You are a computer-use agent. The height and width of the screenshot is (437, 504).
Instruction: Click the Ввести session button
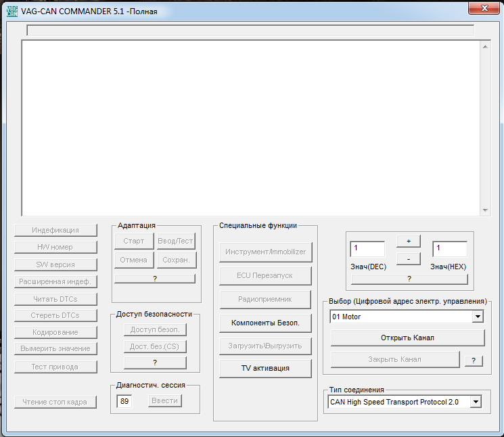[x=165, y=401]
